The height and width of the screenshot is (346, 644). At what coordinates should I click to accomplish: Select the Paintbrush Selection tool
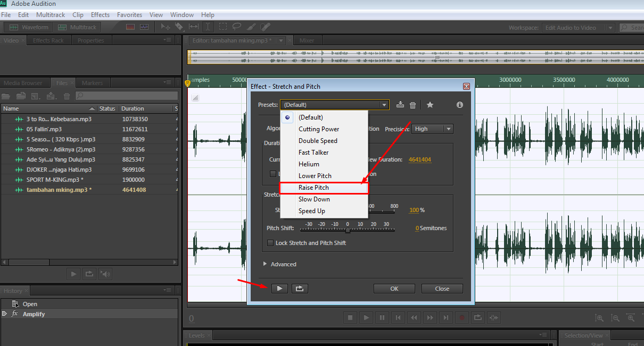(251, 27)
